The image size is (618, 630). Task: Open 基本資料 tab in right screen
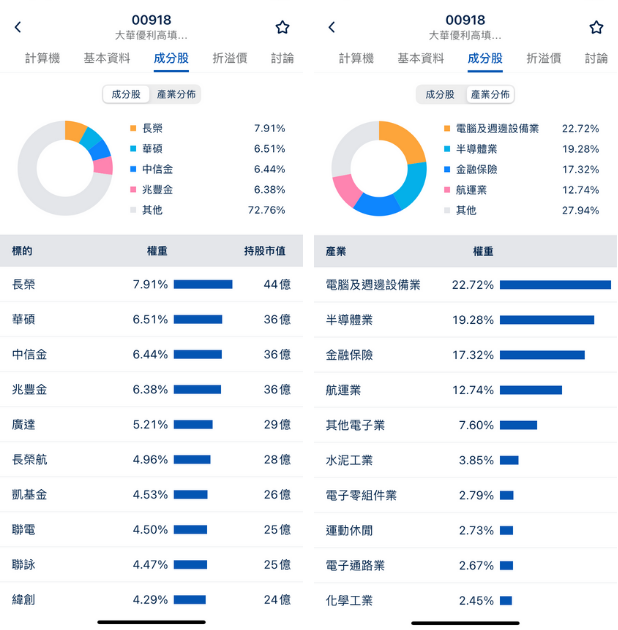(x=421, y=58)
